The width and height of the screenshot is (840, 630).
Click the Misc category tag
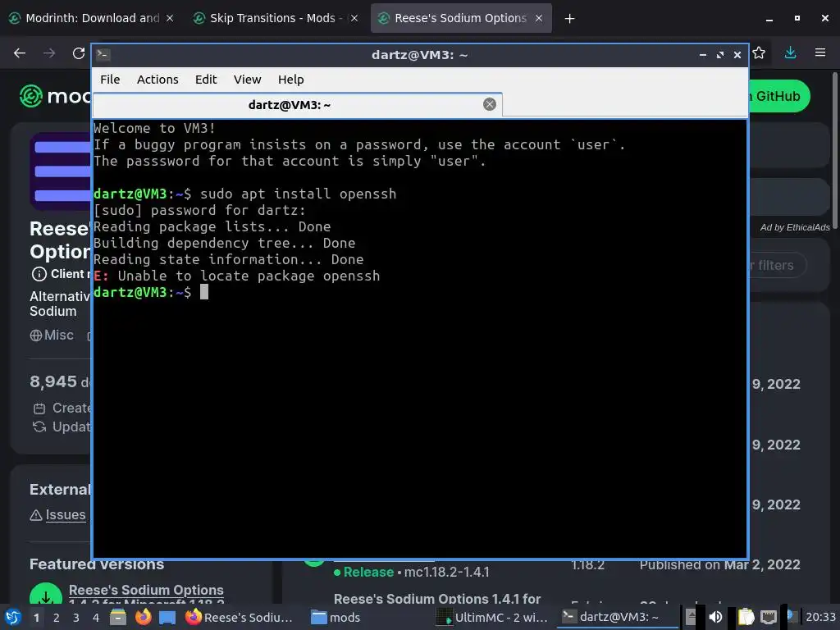[x=52, y=336]
